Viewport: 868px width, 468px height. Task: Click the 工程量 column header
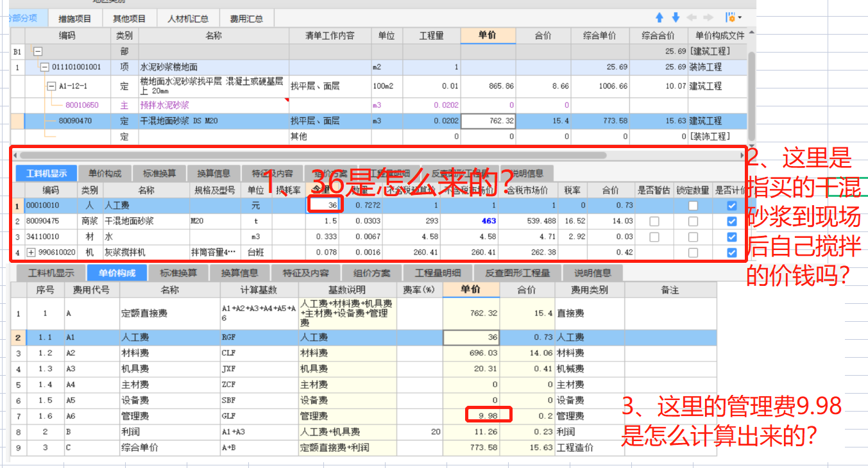[x=432, y=36]
